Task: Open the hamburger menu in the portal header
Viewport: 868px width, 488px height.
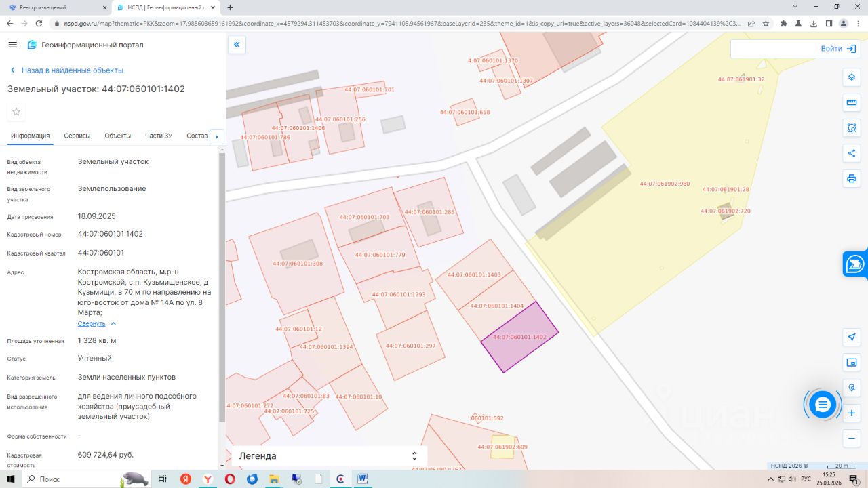Action: [x=12, y=45]
